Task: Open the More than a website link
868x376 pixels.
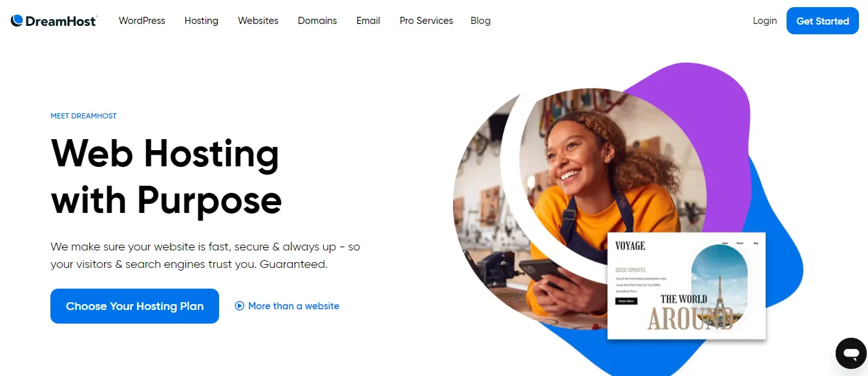Action: [x=293, y=306]
